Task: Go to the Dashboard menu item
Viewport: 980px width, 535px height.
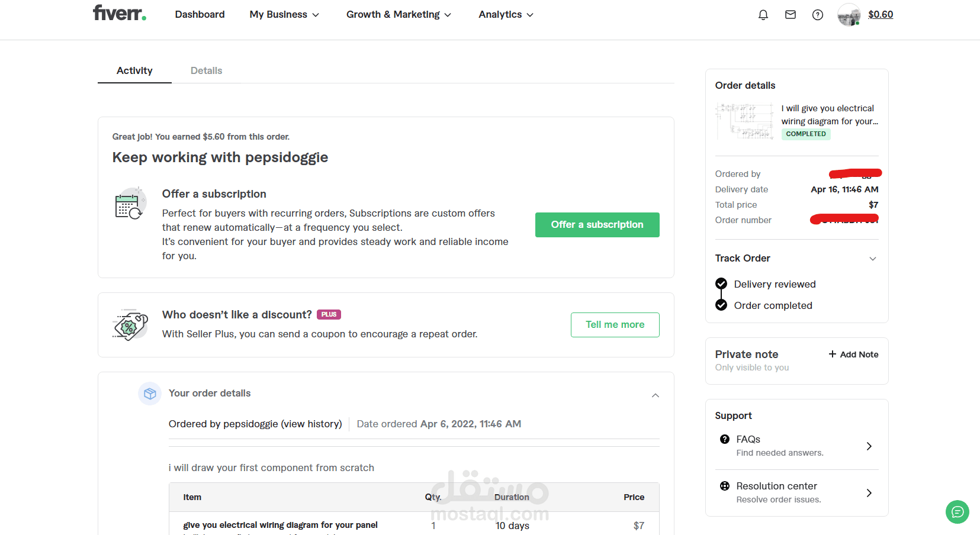Action: tap(200, 15)
